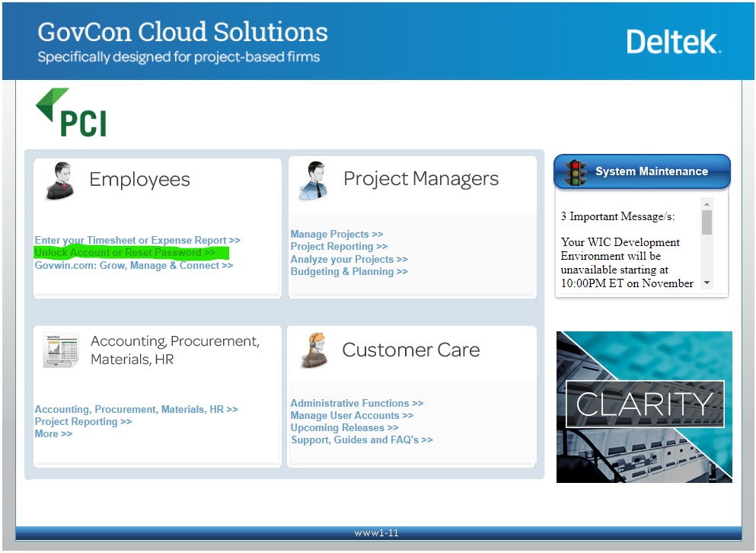Click the Employees businessman icon

(x=60, y=181)
